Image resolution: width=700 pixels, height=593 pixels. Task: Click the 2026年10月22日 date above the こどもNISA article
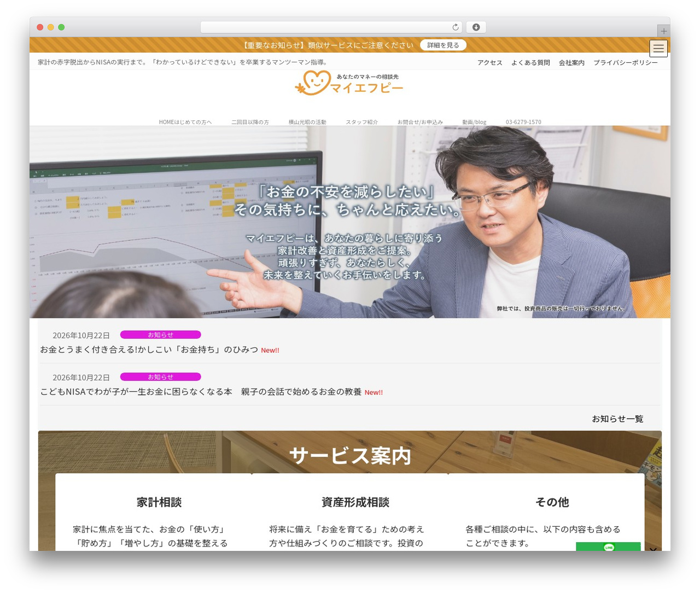click(81, 377)
